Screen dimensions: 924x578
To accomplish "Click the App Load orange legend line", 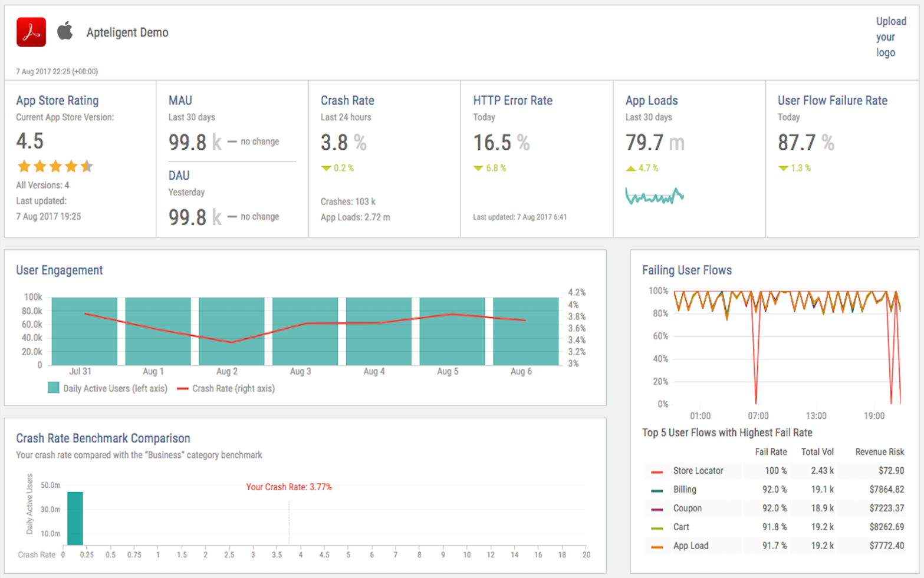I will (657, 547).
